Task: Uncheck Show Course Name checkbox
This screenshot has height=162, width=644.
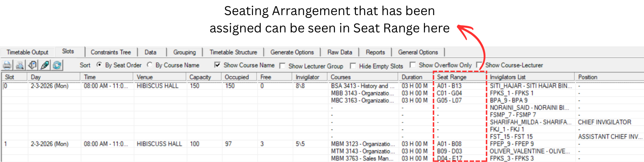Action: click(217, 65)
